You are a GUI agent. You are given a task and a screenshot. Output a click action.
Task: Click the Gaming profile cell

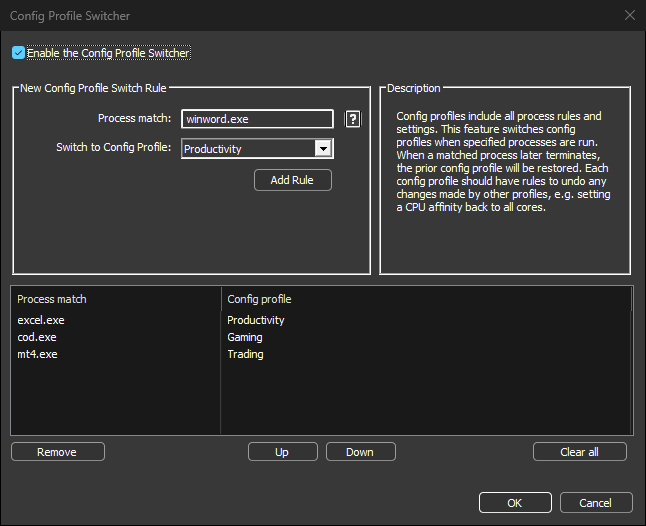[245, 337]
